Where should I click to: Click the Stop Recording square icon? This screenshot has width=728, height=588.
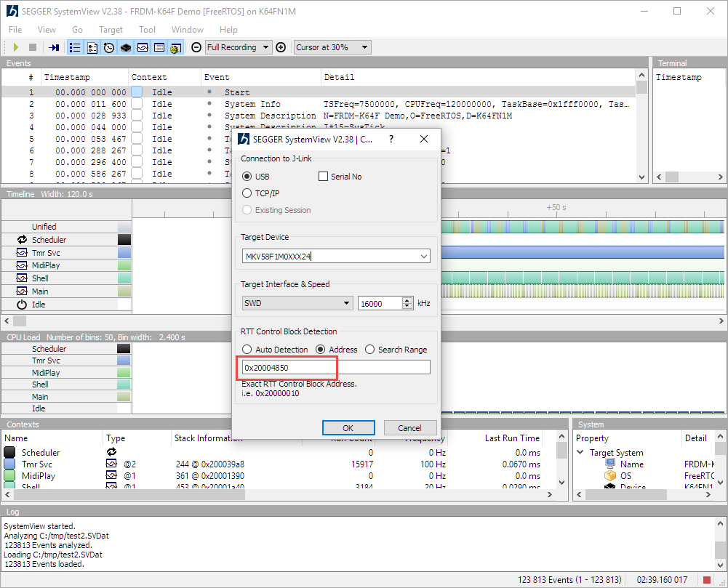pyautogui.click(x=32, y=47)
